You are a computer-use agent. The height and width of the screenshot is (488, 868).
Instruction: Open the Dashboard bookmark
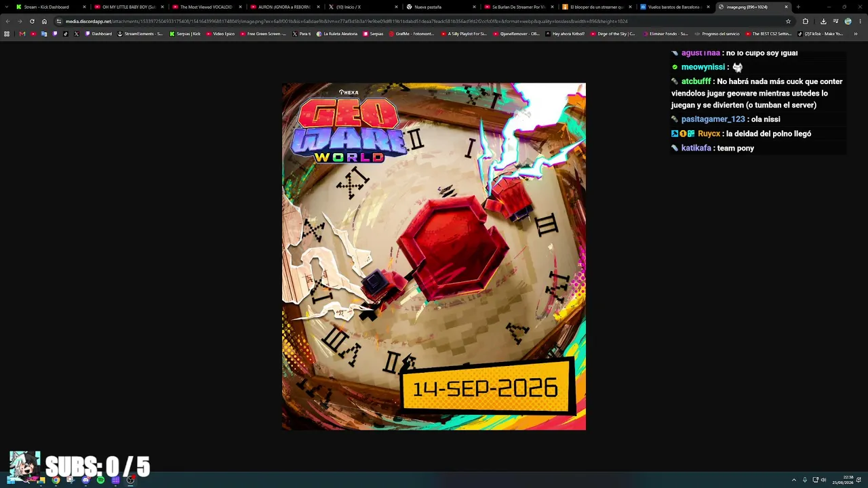click(x=98, y=34)
